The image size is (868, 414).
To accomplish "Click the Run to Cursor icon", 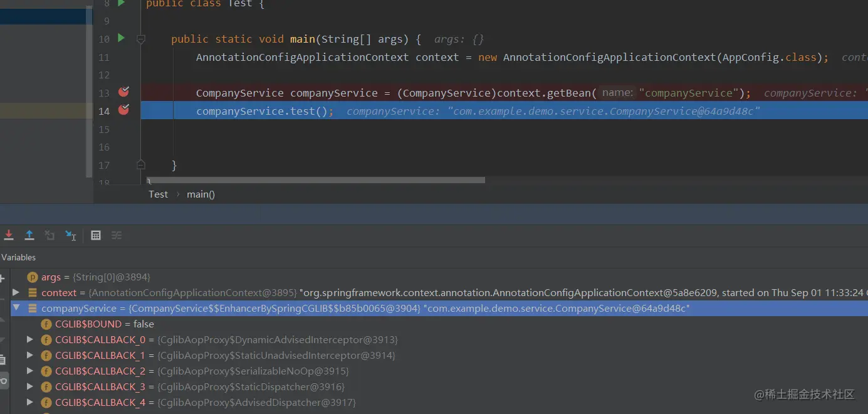I will click(x=71, y=235).
